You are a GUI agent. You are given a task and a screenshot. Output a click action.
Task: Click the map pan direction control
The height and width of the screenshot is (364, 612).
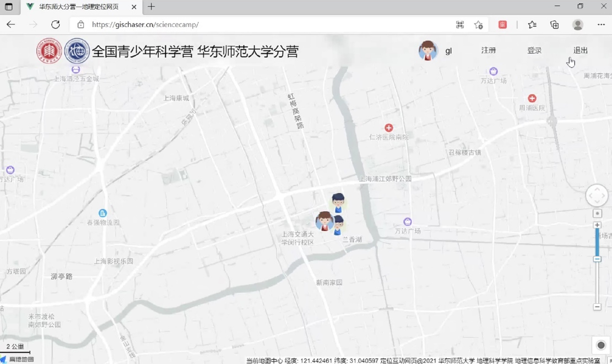click(x=597, y=195)
